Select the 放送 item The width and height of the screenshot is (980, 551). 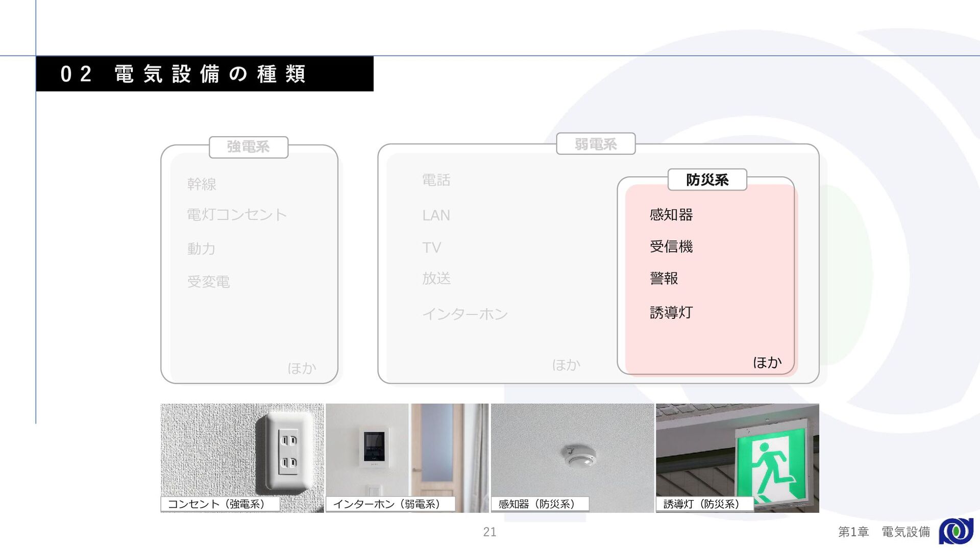(436, 278)
